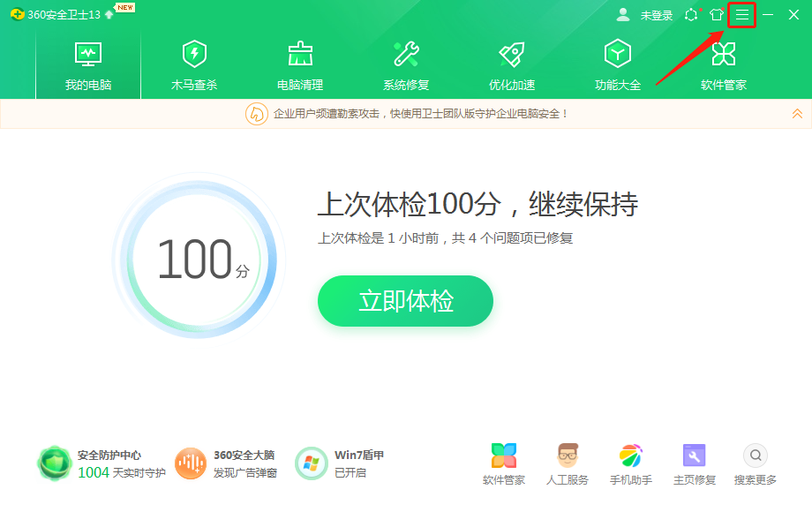Open Win7盾甲 icon
812x512 pixels.
point(312,463)
